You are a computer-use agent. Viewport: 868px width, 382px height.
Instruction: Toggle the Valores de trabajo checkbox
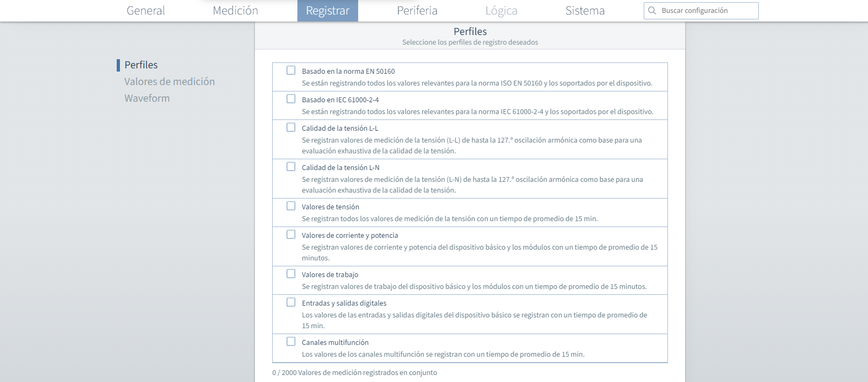click(291, 274)
